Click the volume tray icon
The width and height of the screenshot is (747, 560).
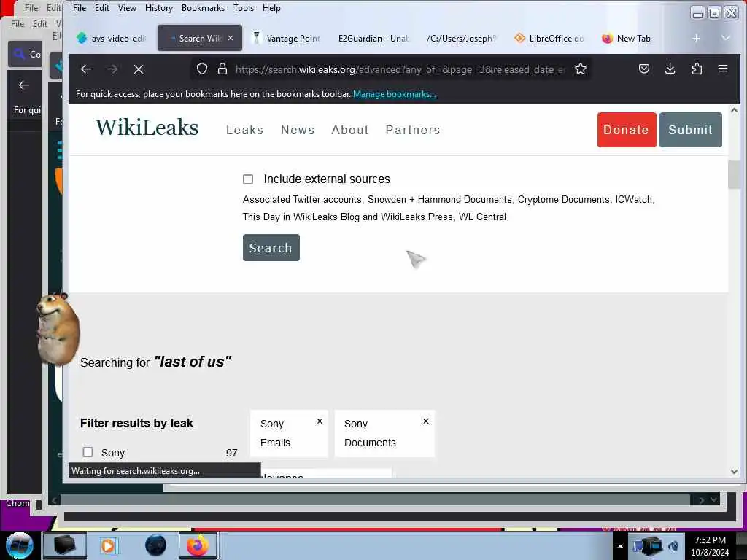click(673, 546)
